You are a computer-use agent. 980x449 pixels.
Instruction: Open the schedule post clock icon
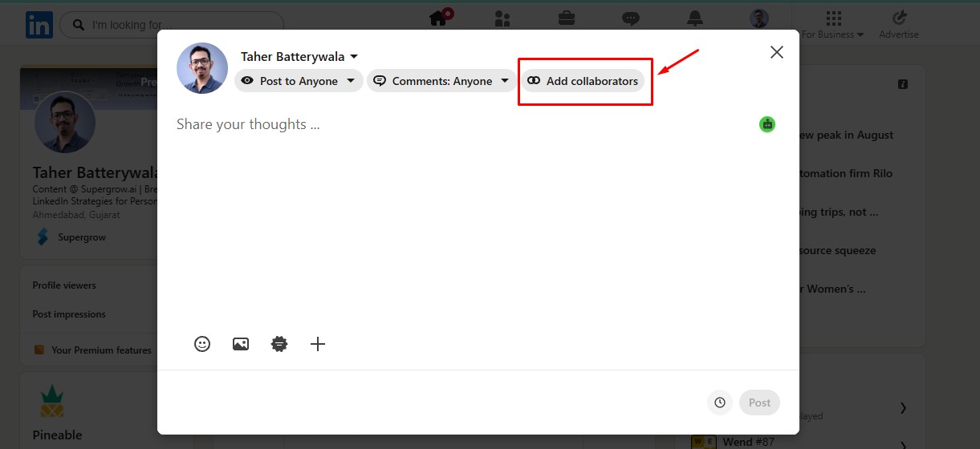[720, 402]
